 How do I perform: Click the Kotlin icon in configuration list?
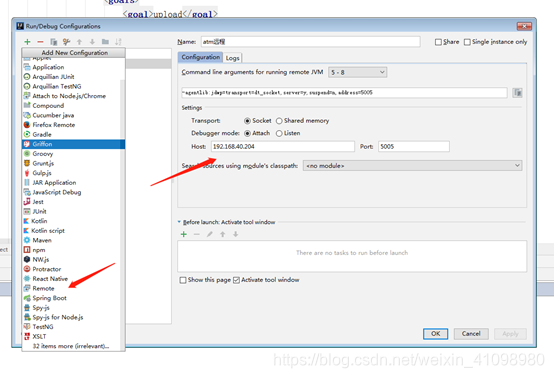pos(26,221)
